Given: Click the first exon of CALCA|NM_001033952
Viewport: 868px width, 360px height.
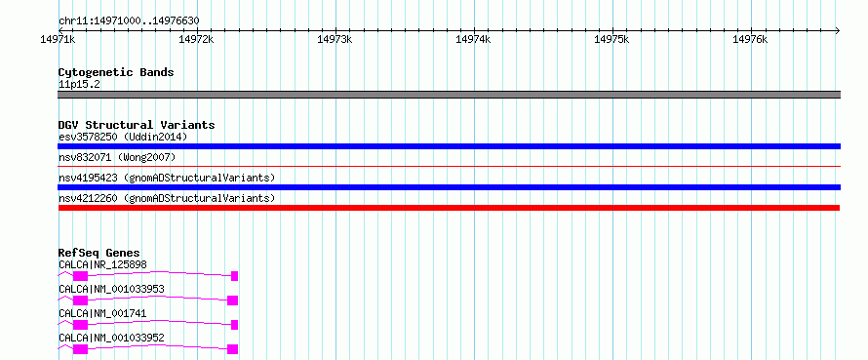Looking at the screenshot, I should click(80, 349).
